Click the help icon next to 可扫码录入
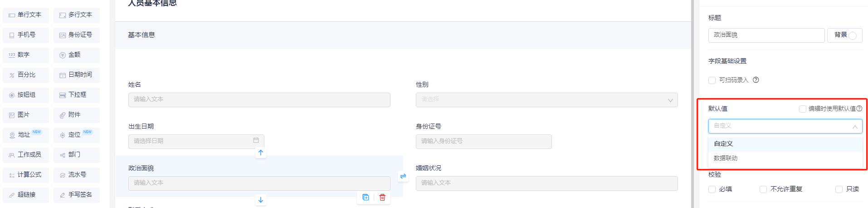The width and height of the screenshot is (868, 208). pyautogui.click(x=756, y=80)
